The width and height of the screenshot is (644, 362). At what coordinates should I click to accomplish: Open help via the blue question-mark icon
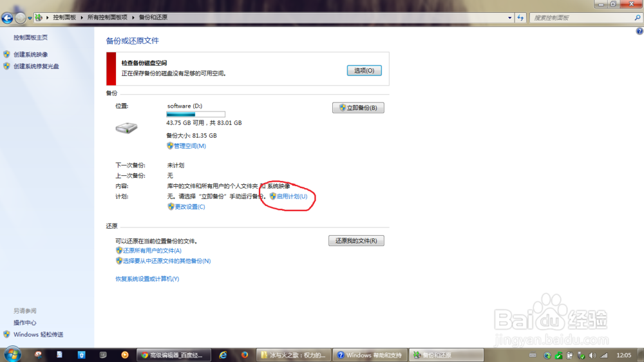tap(639, 31)
